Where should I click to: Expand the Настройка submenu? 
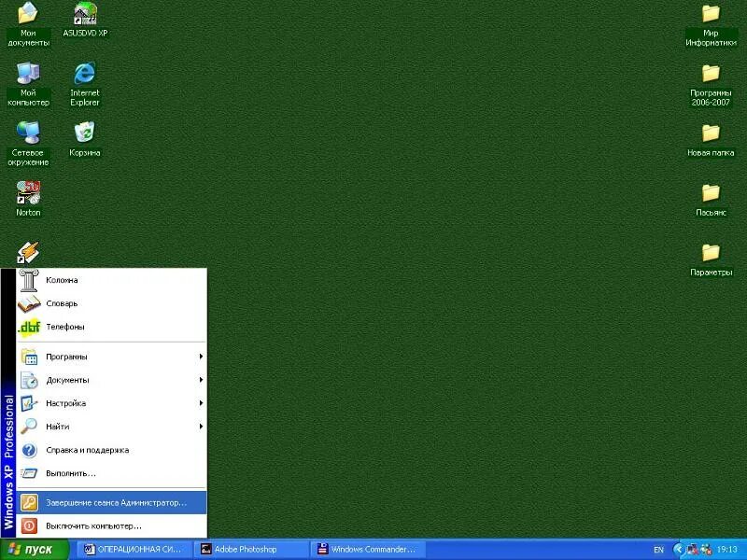(111, 403)
